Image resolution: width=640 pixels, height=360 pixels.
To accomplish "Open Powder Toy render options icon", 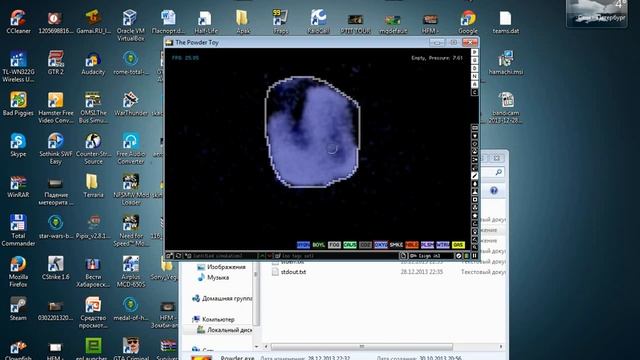I will pos(467,256).
